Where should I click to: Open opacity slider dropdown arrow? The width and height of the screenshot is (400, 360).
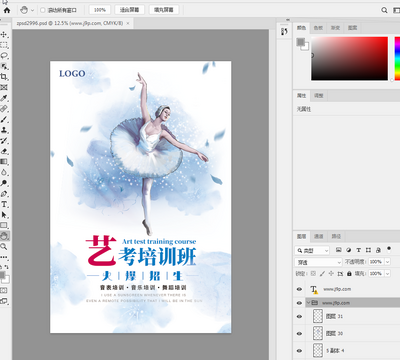point(387,262)
